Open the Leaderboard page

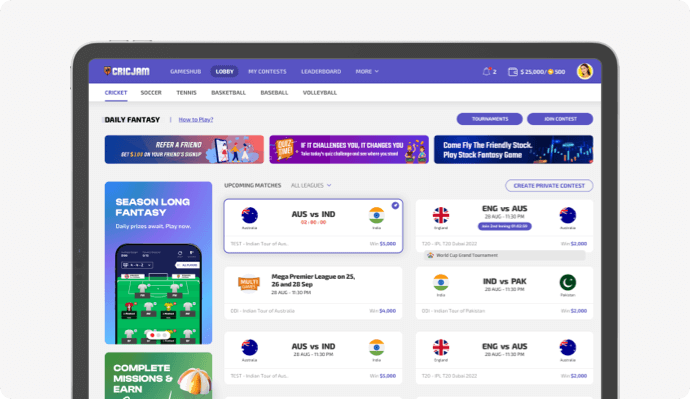click(x=321, y=71)
